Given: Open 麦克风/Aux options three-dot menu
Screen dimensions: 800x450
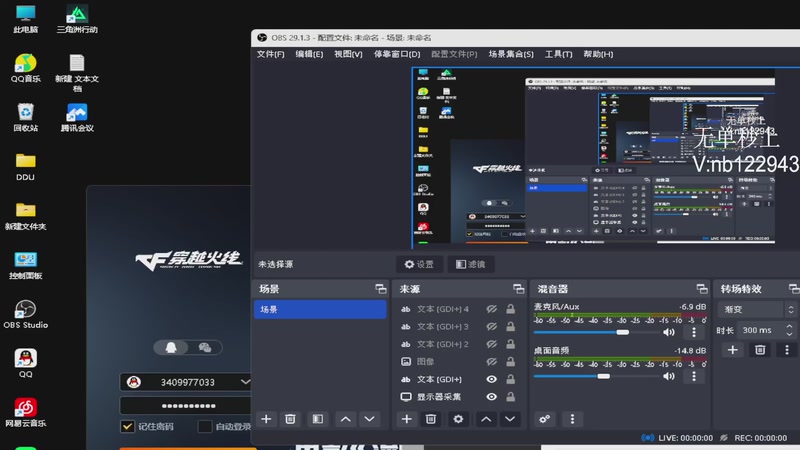Looking at the screenshot, I should pyautogui.click(x=694, y=332).
